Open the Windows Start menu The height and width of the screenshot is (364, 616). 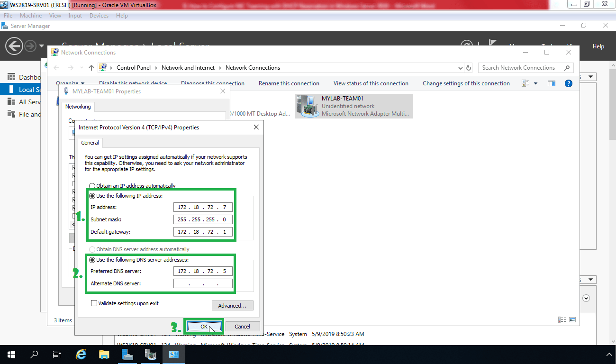pos(11,354)
